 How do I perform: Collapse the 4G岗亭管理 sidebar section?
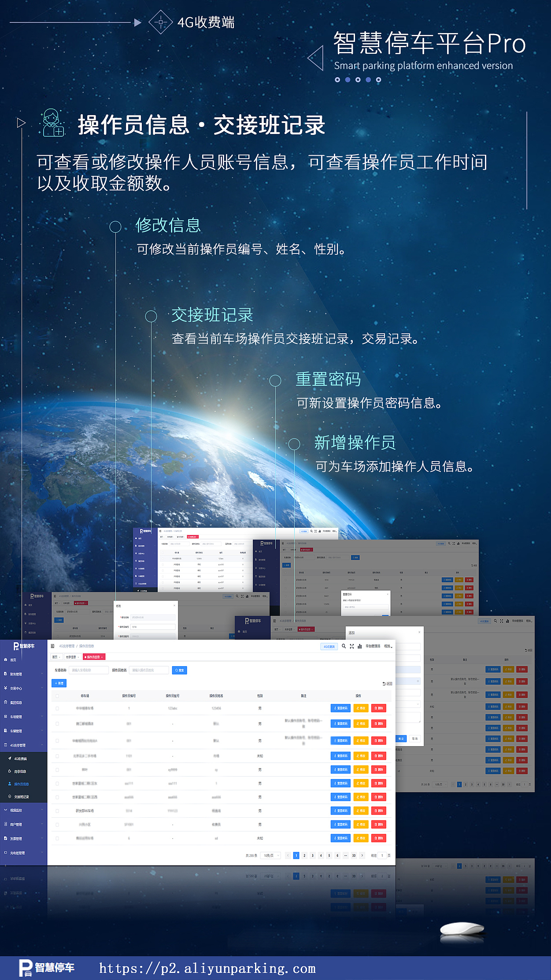pyautogui.click(x=23, y=745)
